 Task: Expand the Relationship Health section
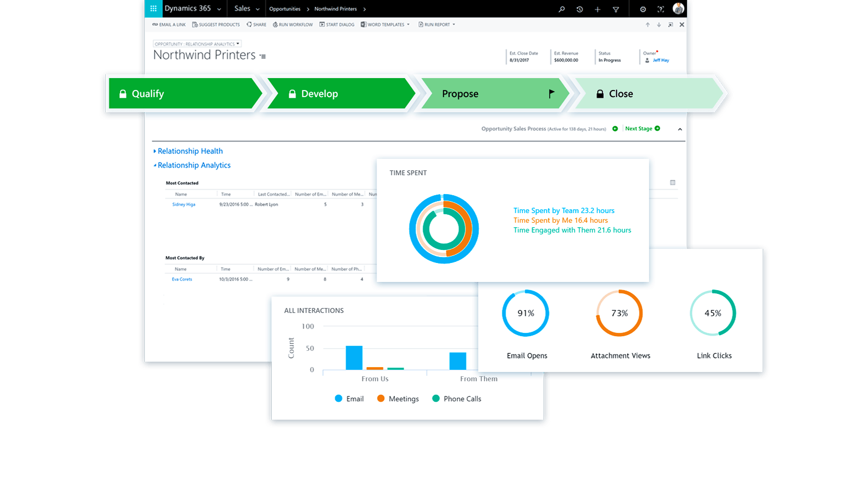[x=190, y=151]
